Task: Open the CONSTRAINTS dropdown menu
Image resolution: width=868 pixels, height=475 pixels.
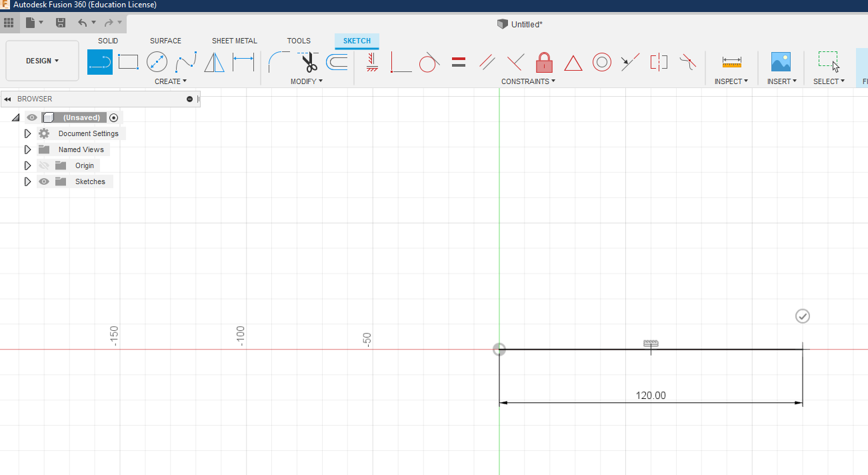Action: click(x=529, y=81)
